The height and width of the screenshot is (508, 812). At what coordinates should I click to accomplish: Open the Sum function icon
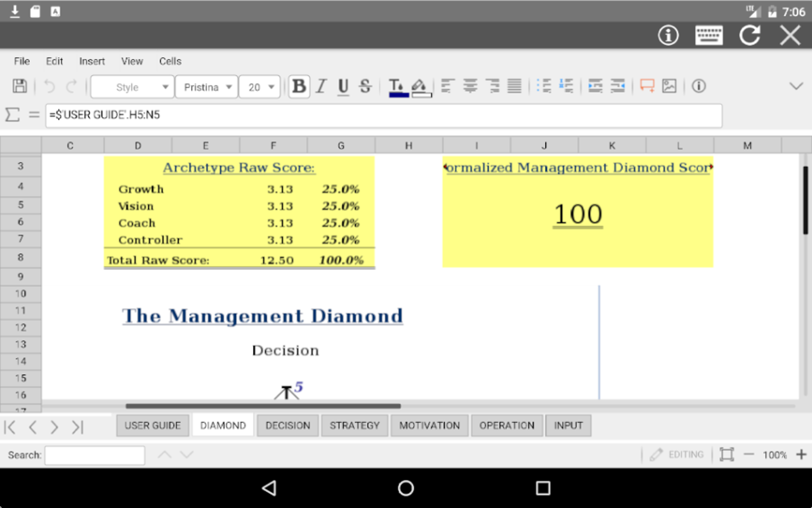tap(12, 115)
